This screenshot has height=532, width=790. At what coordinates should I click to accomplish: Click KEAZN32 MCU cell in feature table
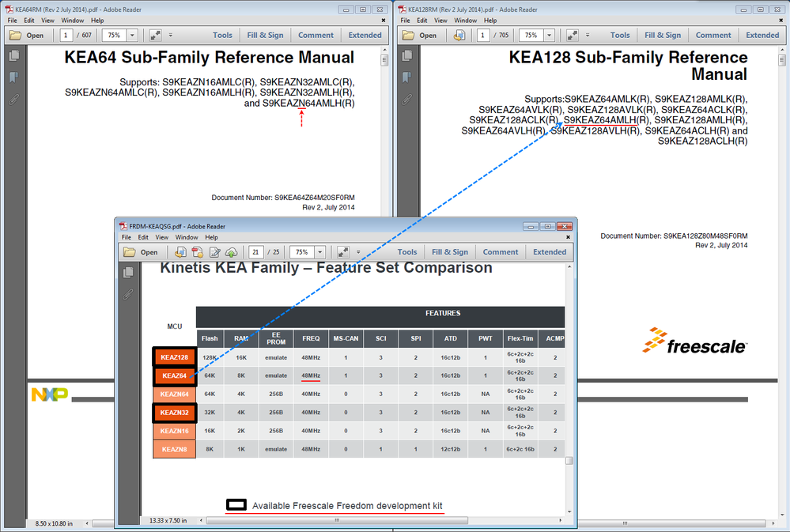(x=174, y=412)
